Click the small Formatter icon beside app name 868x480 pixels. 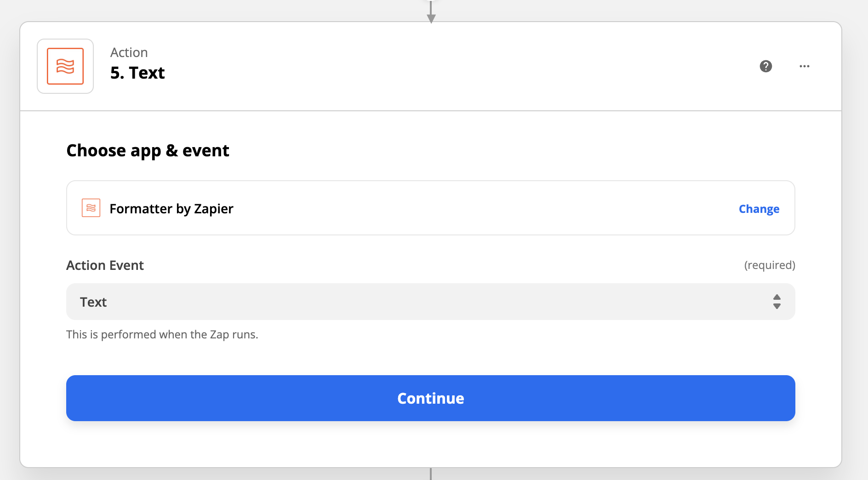[x=91, y=208]
